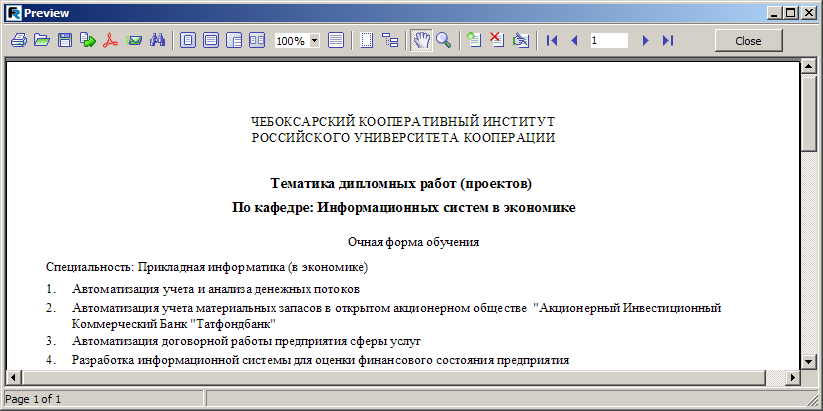Select the whole page zoom icon
823x411 pixels.
(188, 40)
